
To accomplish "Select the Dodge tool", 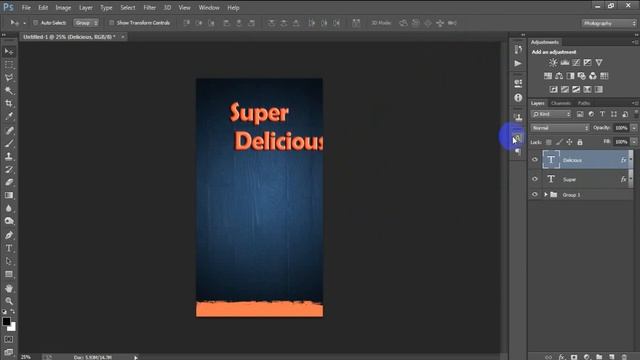I will (x=9, y=221).
